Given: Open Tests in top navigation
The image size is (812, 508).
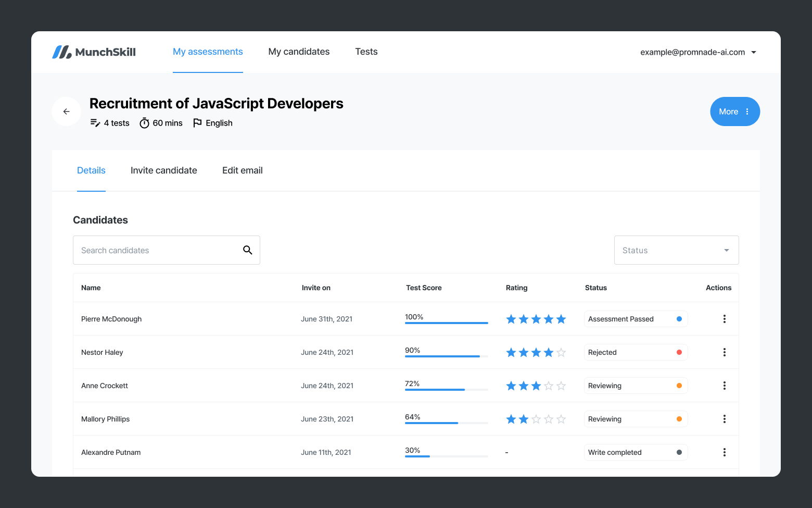Looking at the screenshot, I should click(x=366, y=52).
